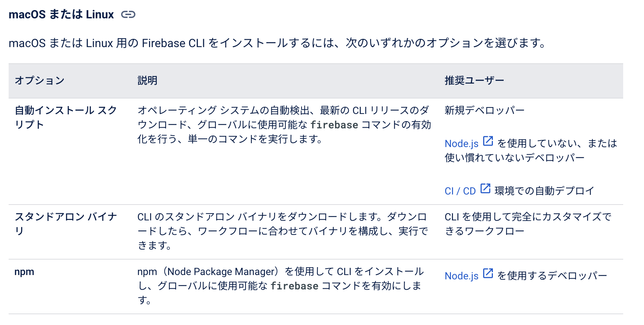Viewport: 644px width, 325px height.
Task: Open Node.js link in the npm row
Action: [x=462, y=276]
